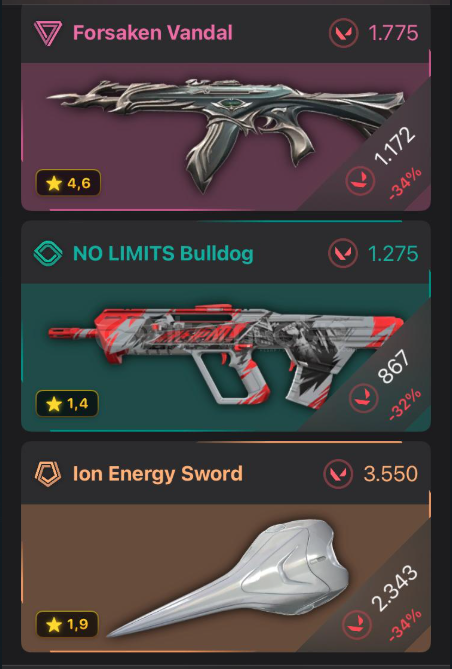Click the discounted VP icon near 867

pyautogui.click(x=364, y=398)
